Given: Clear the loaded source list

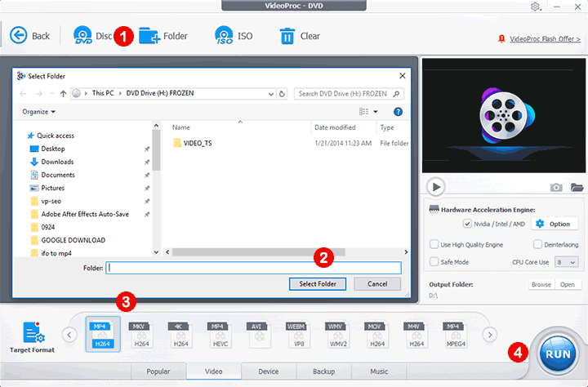Looking at the screenshot, I should click(x=300, y=36).
